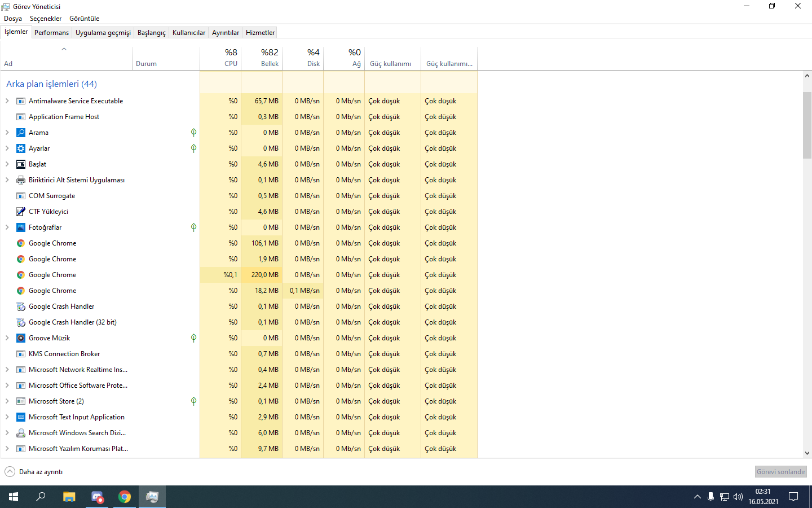Viewport: 812px width, 508px height.
Task: Click the Ayarlar gear process icon
Action: (x=21, y=148)
